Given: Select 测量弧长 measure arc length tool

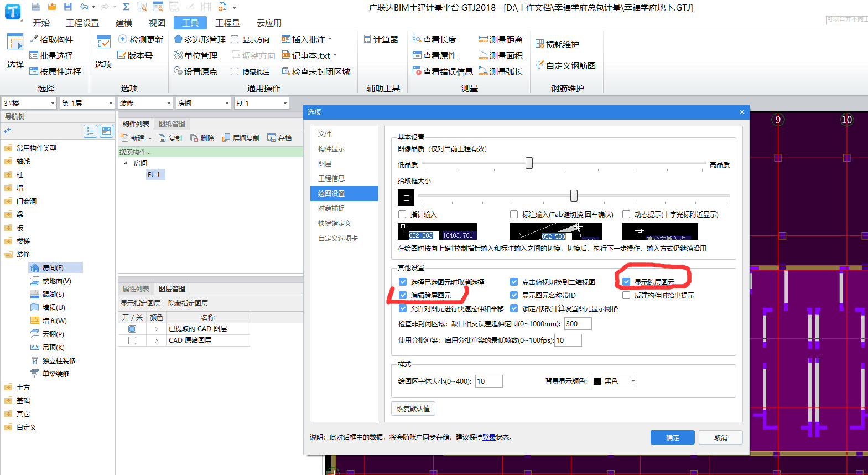Looking at the screenshot, I should [x=501, y=71].
